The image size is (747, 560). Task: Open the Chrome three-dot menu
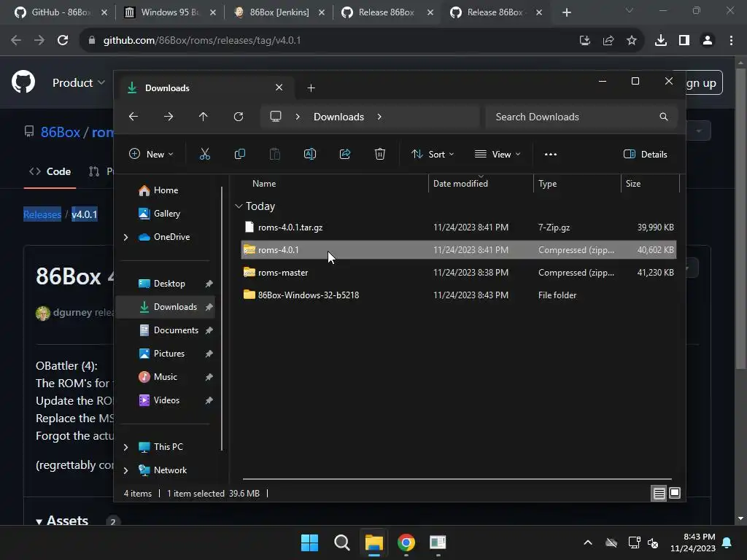click(x=731, y=41)
